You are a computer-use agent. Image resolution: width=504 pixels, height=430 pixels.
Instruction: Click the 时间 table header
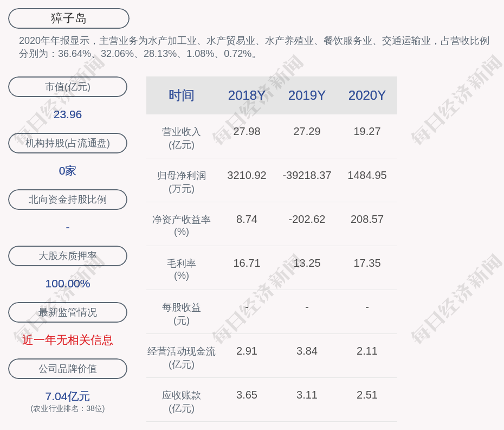pyautogui.click(x=182, y=95)
